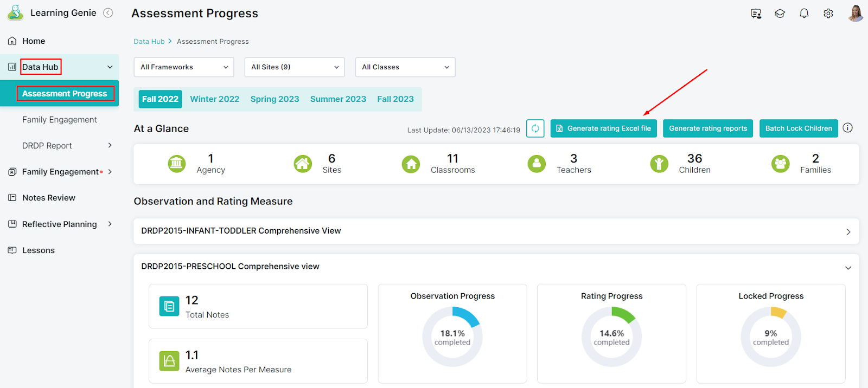This screenshot has width=868, height=388.
Task: Click the refresh data icon button
Action: click(x=535, y=128)
